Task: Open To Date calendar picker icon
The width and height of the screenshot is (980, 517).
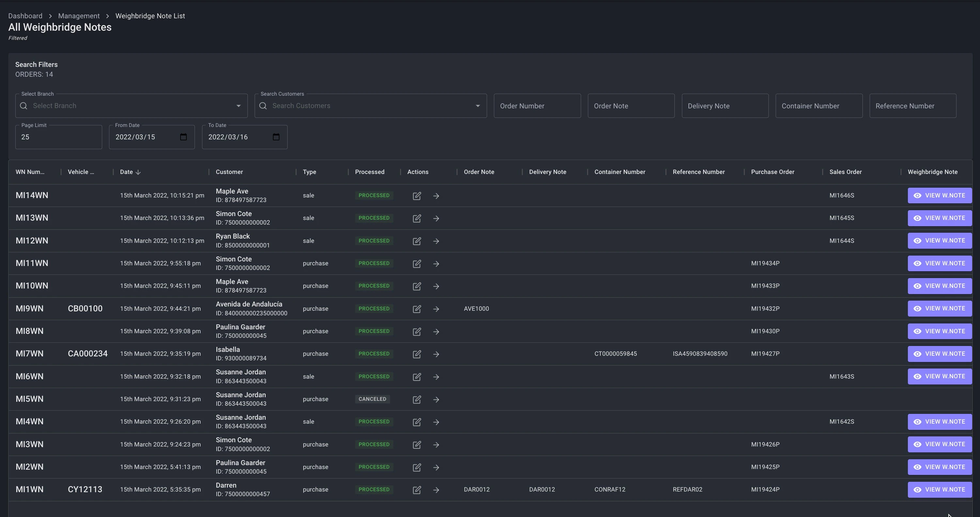Action: pos(276,137)
